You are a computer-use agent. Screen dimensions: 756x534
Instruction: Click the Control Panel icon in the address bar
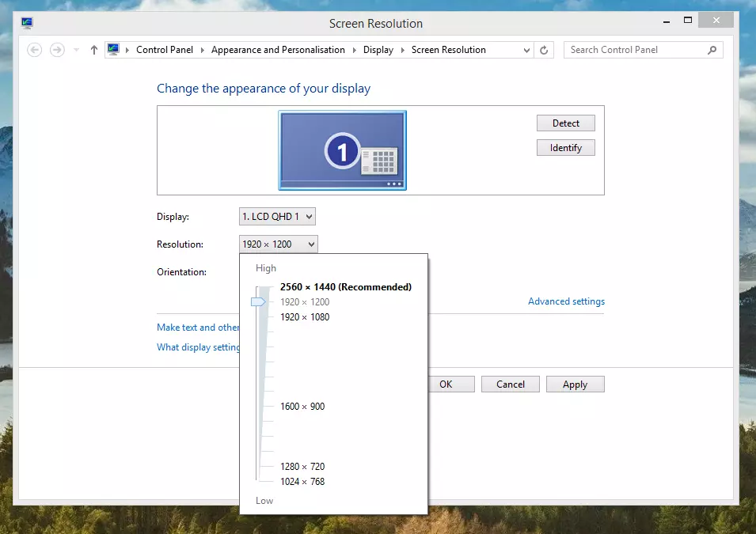113,49
